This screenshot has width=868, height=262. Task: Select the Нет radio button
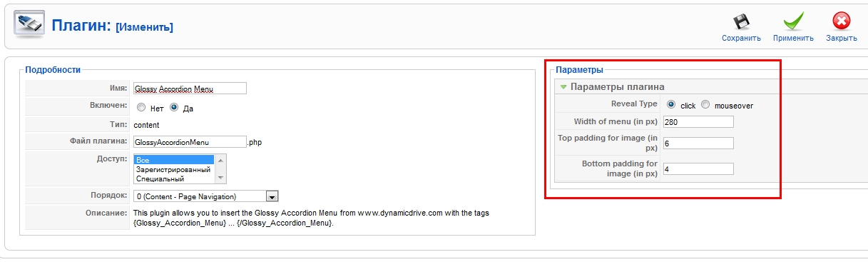click(141, 108)
